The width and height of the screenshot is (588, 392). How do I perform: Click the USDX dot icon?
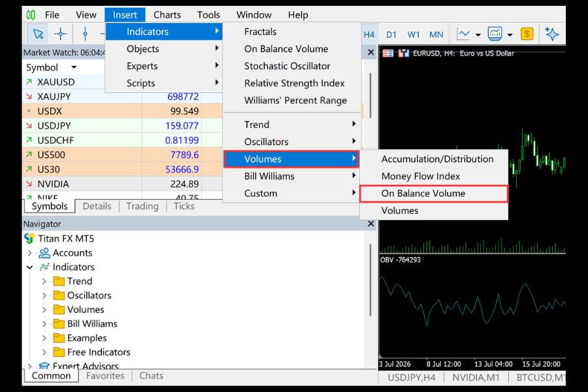coord(29,111)
